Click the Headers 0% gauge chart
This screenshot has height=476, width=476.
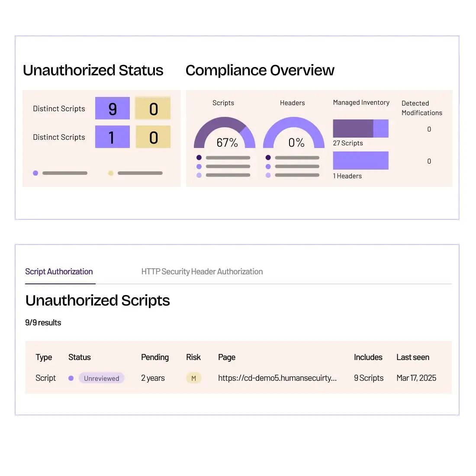coord(294,134)
